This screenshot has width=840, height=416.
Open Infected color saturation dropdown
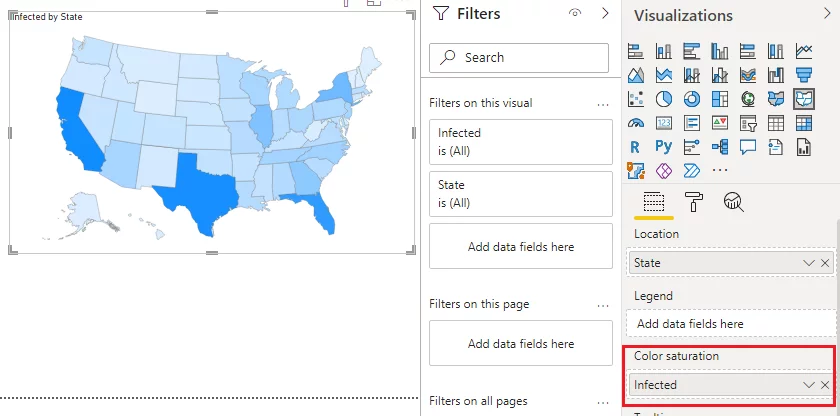[x=809, y=385]
